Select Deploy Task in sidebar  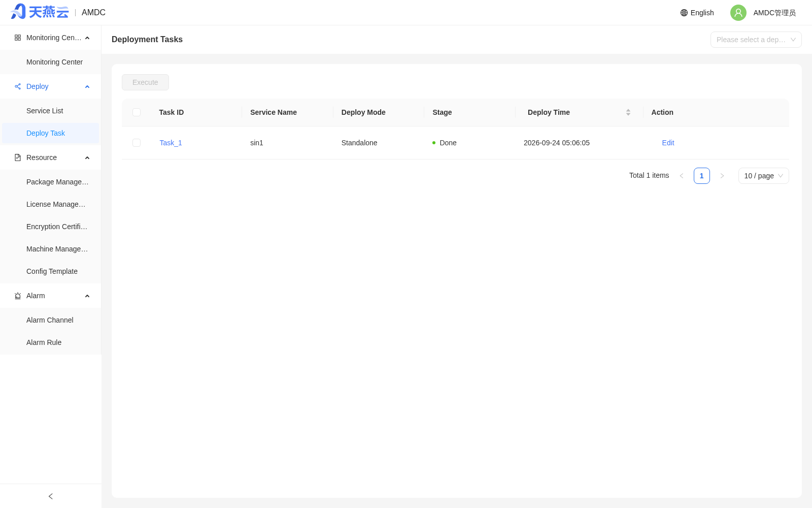(x=51, y=133)
